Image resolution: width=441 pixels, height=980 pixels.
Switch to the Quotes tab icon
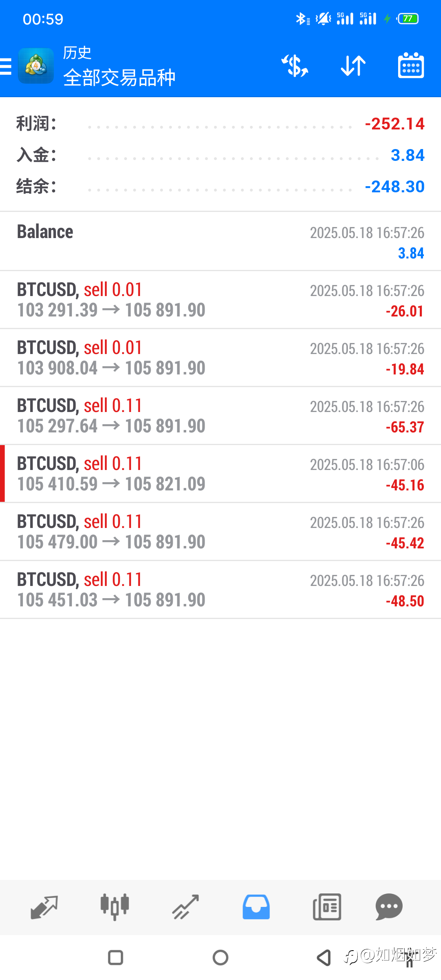44,907
